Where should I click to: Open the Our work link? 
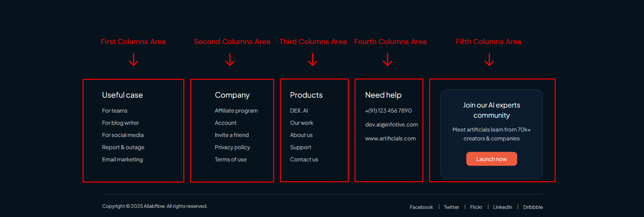click(301, 123)
